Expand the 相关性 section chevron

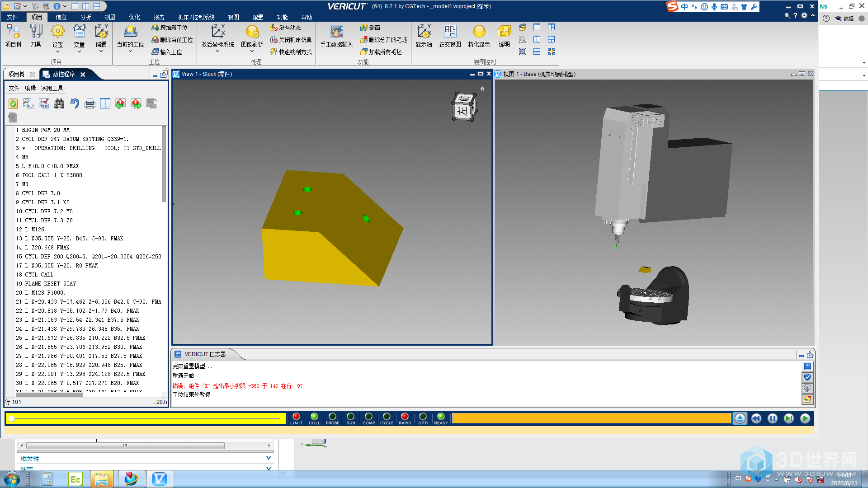click(269, 458)
